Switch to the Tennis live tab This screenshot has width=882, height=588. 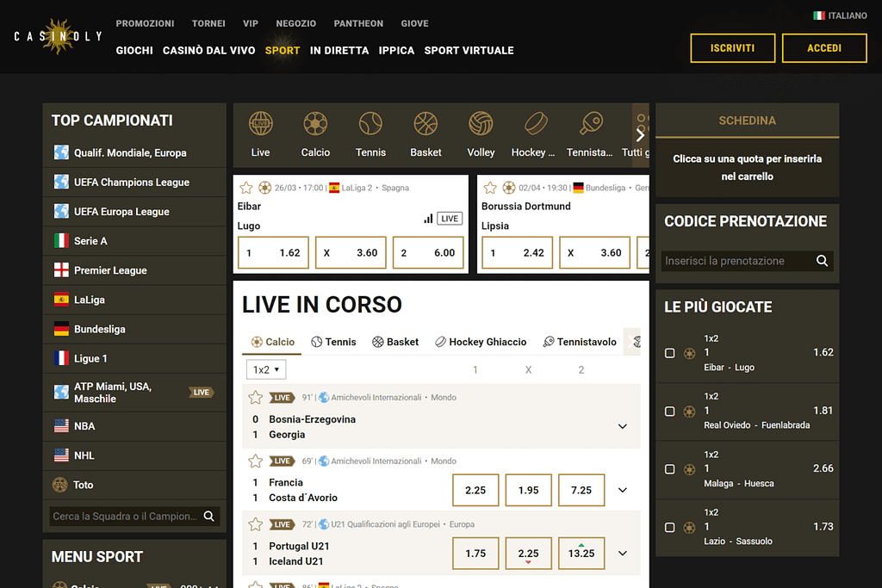click(333, 342)
